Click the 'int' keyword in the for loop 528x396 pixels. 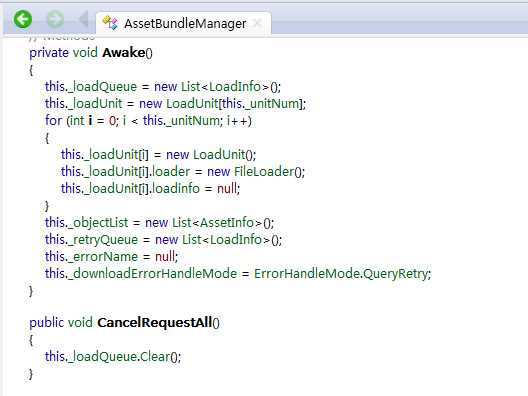tap(77, 121)
